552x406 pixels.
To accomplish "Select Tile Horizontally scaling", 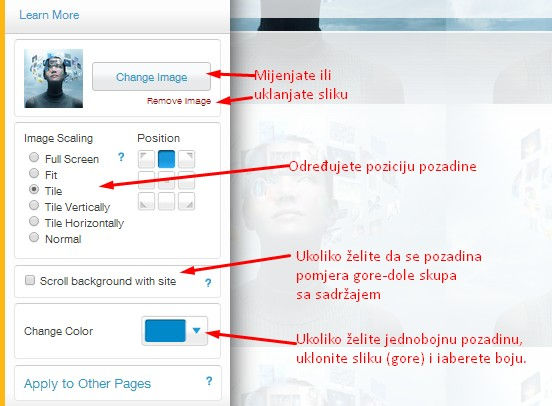I will tap(34, 221).
